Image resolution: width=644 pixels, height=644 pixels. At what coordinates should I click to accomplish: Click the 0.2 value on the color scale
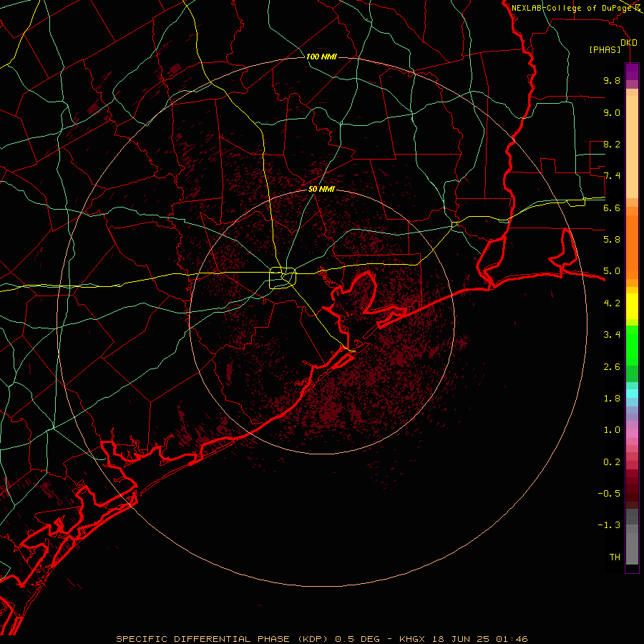tap(612, 462)
